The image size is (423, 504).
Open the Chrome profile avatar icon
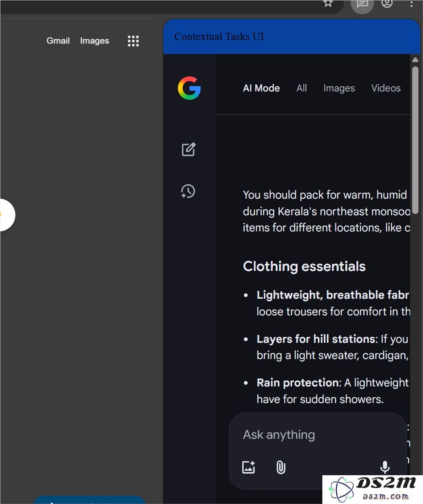click(x=387, y=3)
